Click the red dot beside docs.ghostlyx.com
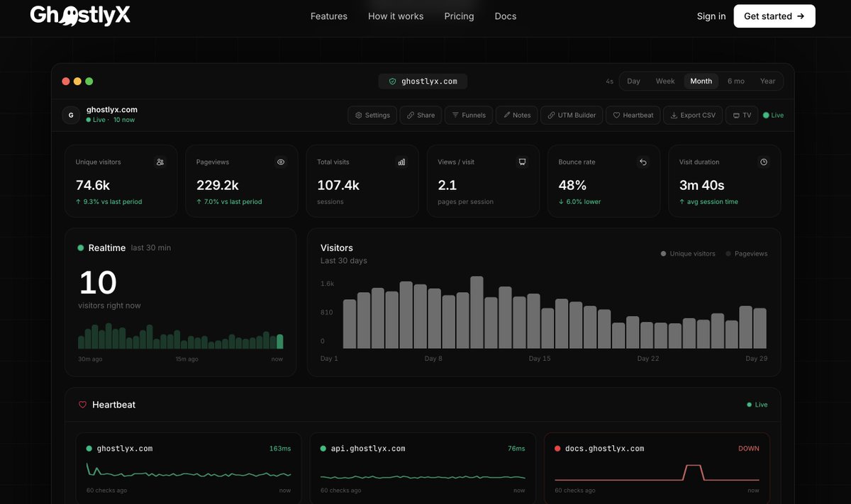 tap(557, 449)
